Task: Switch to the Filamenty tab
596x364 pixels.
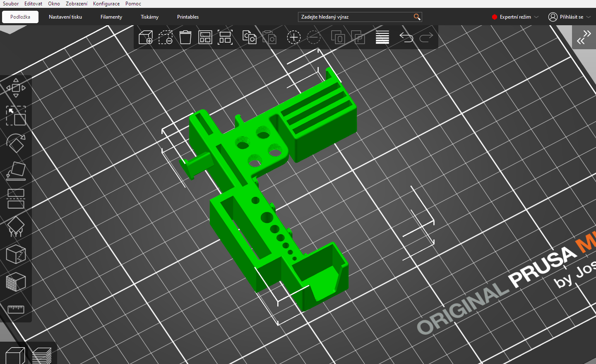Action: [111, 17]
